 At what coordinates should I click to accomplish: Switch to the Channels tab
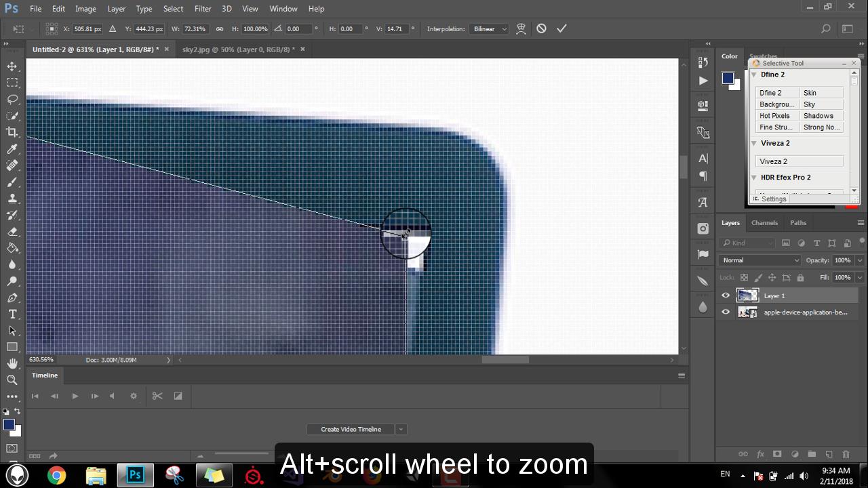764,222
